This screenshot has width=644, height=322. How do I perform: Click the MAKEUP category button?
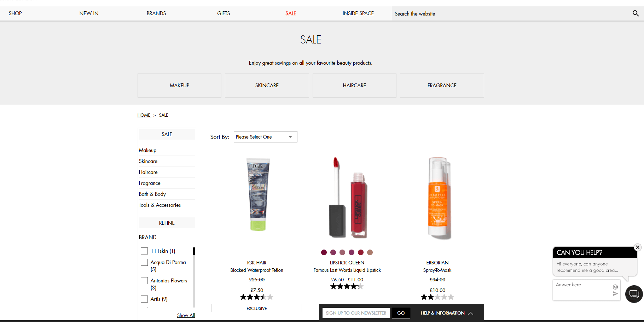coord(179,86)
